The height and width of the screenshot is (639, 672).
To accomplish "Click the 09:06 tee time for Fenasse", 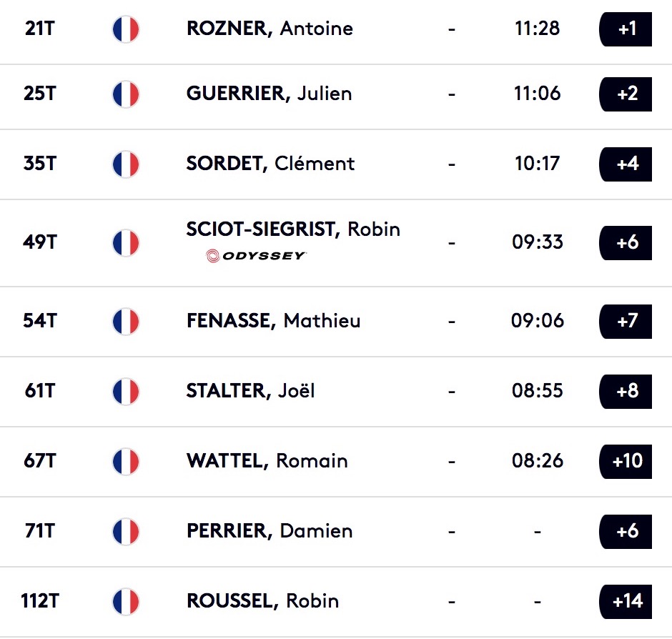I will [538, 320].
